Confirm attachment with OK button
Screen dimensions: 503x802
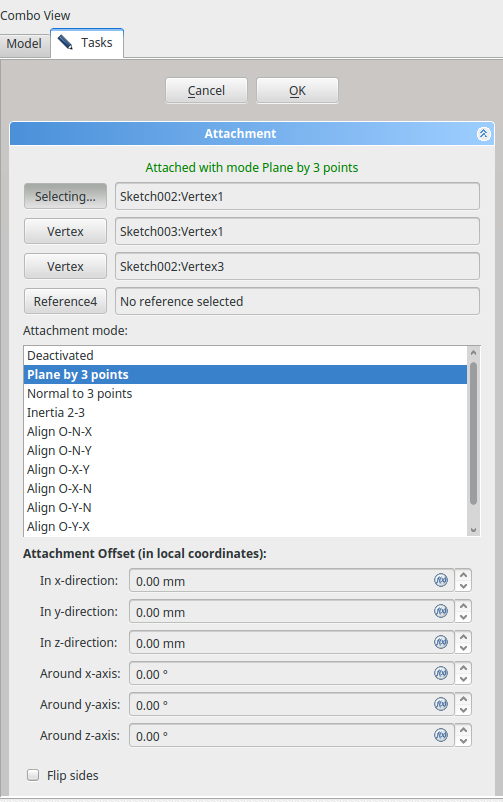click(297, 91)
